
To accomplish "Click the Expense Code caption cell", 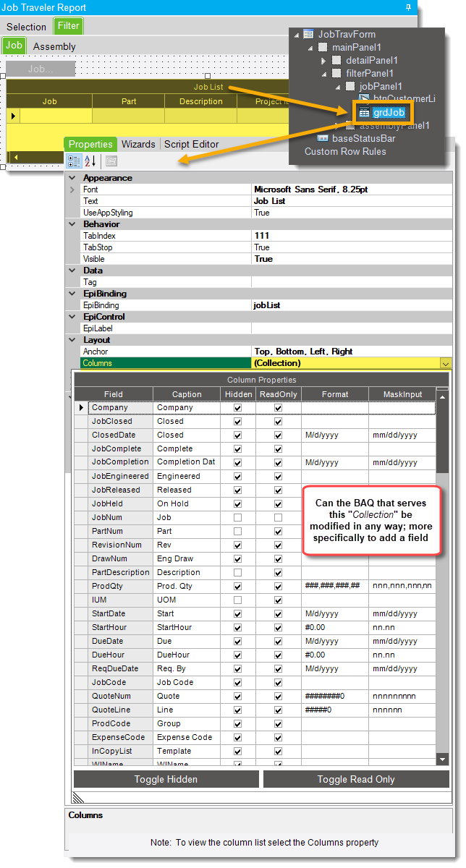I will tap(187, 738).
